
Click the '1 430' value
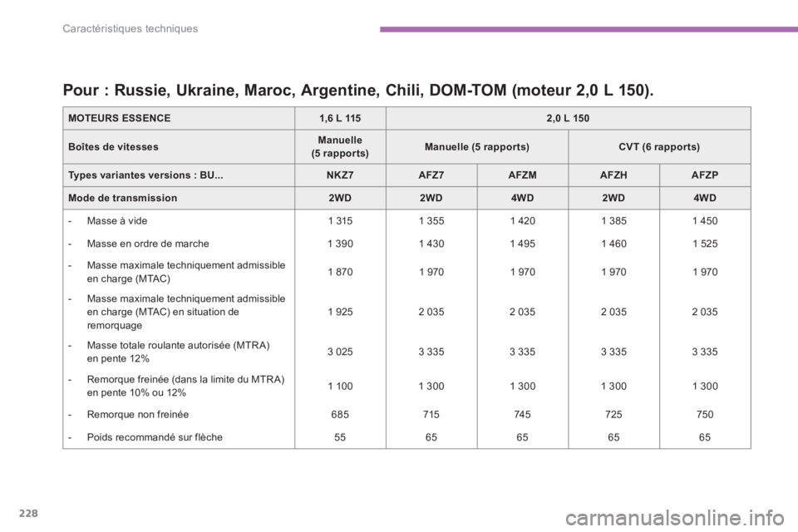pos(431,244)
